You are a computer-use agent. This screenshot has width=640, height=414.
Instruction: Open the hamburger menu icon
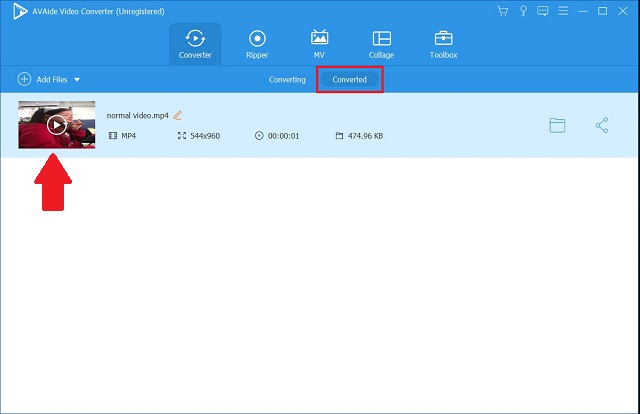[x=563, y=11]
